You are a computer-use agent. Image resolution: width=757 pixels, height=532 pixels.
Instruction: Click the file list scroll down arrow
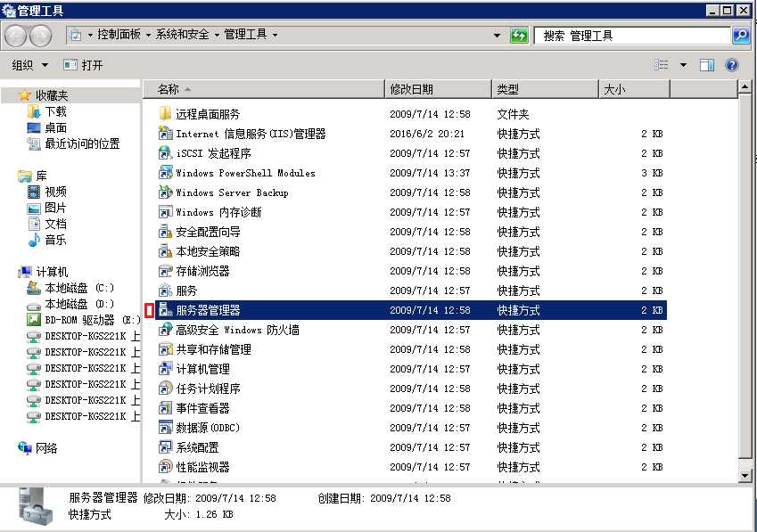745,476
